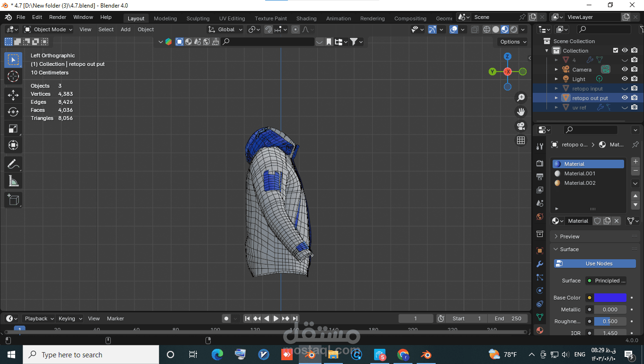This screenshot has width=644, height=364.
Task: Choose the Transform tool
Action: point(13,145)
